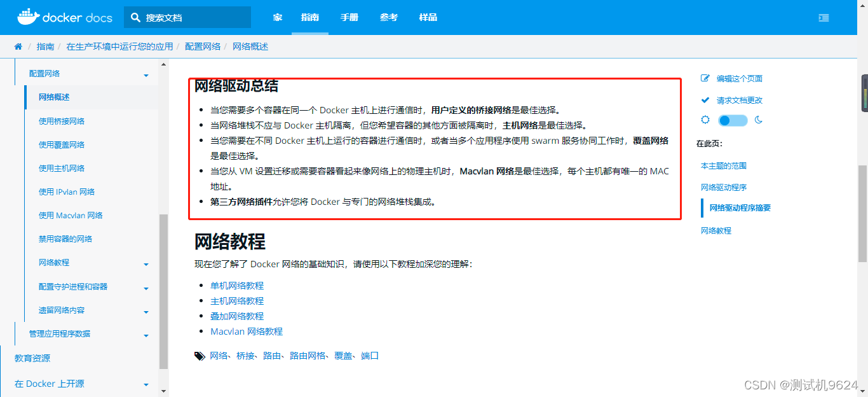This screenshot has height=397, width=868.
Task: Click 配置网络 in the breadcrumb
Action: click(203, 46)
